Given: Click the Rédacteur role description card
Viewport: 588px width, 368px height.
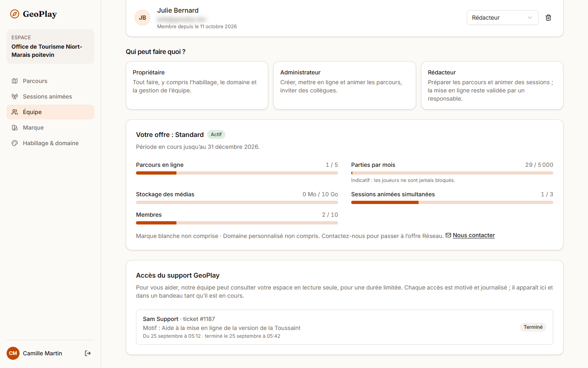Looking at the screenshot, I should point(492,85).
